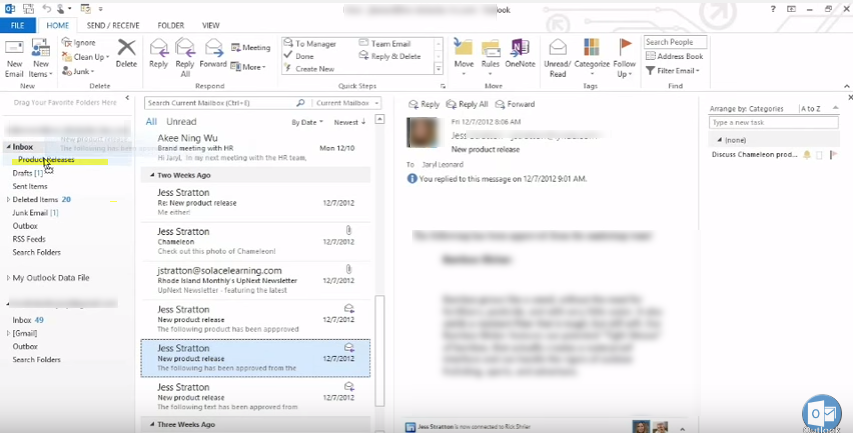Collapse the (none) category group
Viewport: 853px width, 433px height.
[719, 140]
